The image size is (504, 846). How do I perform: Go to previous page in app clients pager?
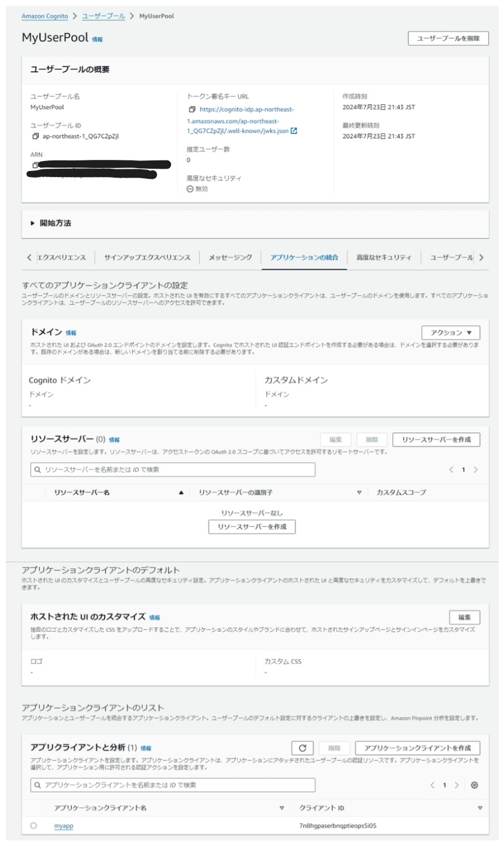coord(433,785)
